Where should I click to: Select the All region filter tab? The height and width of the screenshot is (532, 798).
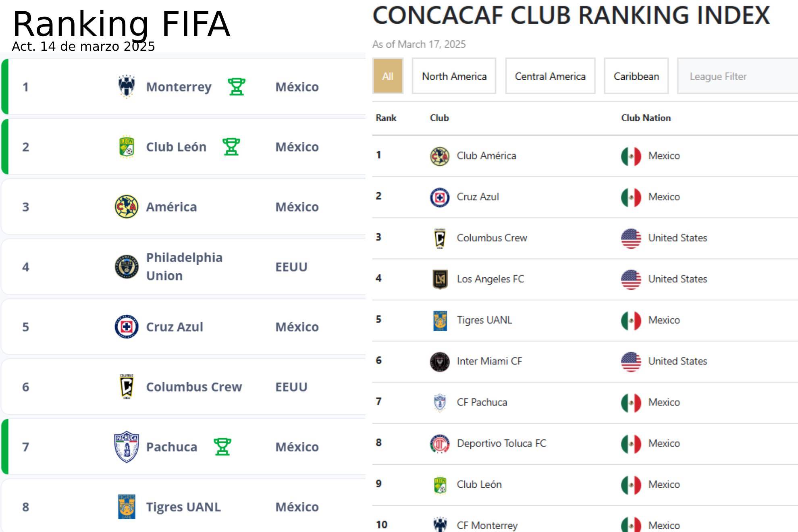coord(388,76)
